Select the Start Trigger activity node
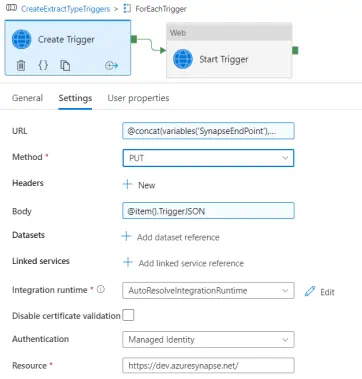This screenshot has height=379, width=362. pyautogui.click(x=229, y=50)
